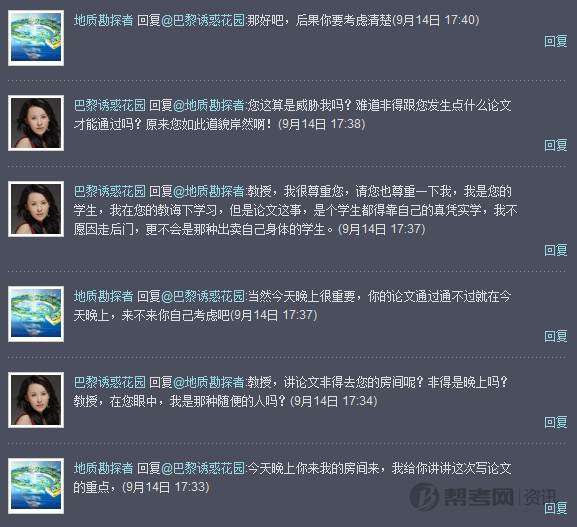Open 巴黎诱惑花园 username in 17:38 comment
This screenshot has height=527, width=577.
pyautogui.click(x=110, y=106)
